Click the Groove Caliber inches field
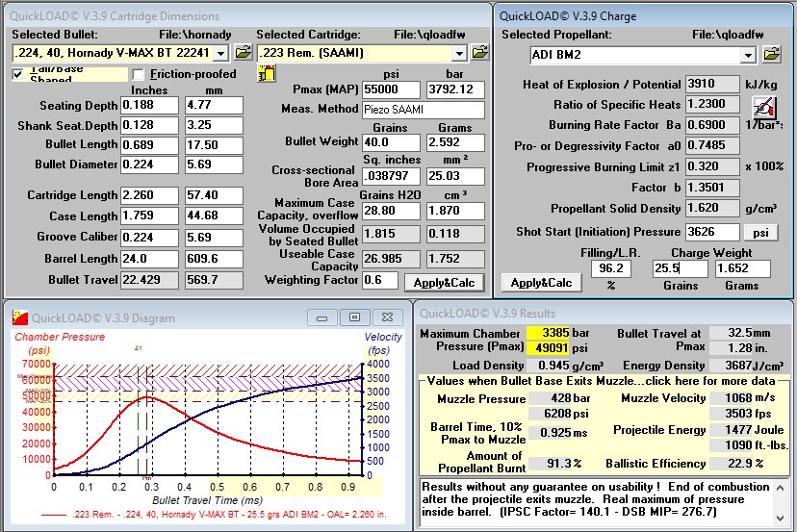 click(149, 238)
